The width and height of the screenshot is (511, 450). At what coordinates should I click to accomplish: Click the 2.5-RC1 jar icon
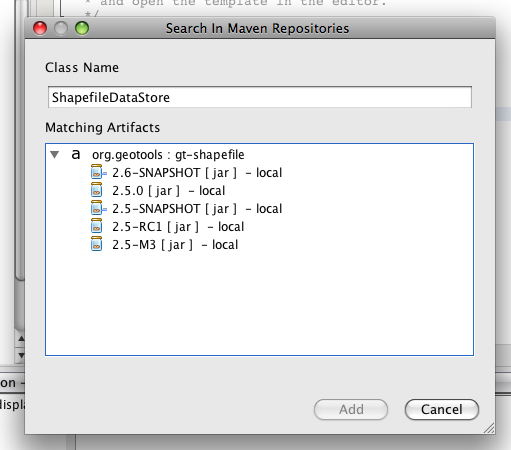tap(96, 226)
